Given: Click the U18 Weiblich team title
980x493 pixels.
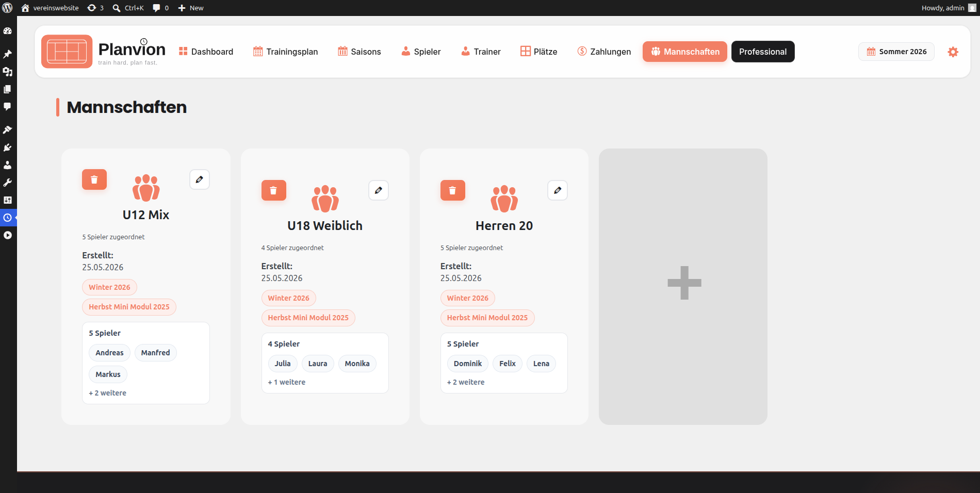Looking at the screenshot, I should [x=325, y=226].
